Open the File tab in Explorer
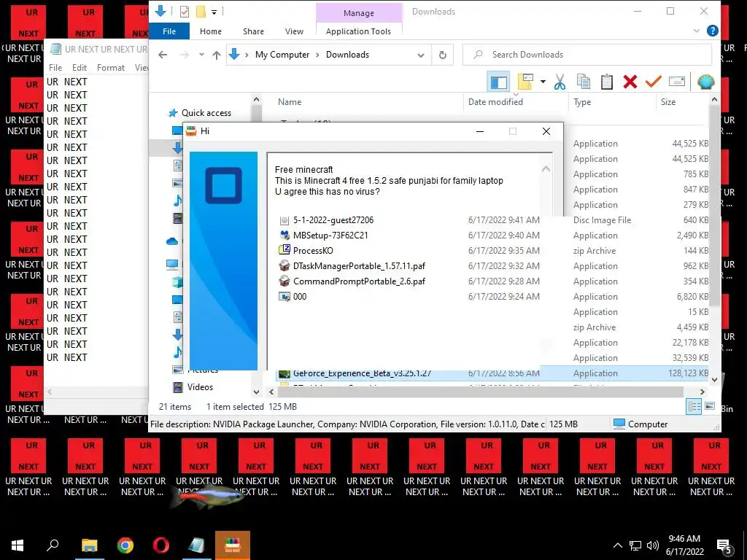This screenshot has width=747, height=560. tap(169, 31)
